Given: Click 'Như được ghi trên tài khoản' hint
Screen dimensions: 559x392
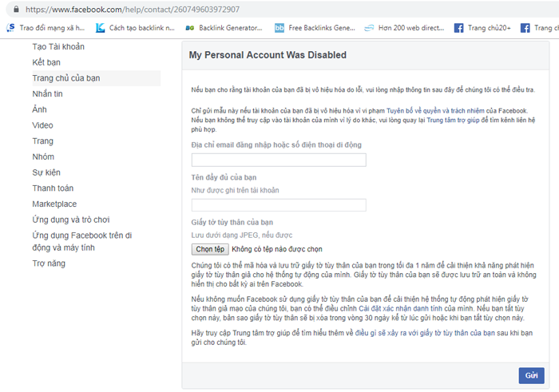Looking at the screenshot, I should pyautogui.click(x=235, y=190).
